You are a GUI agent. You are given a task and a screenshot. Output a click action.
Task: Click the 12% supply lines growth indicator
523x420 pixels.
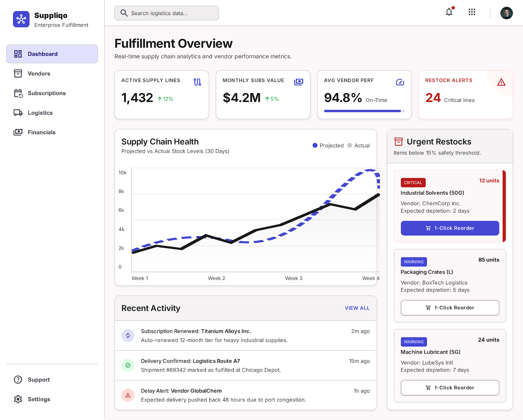point(165,99)
